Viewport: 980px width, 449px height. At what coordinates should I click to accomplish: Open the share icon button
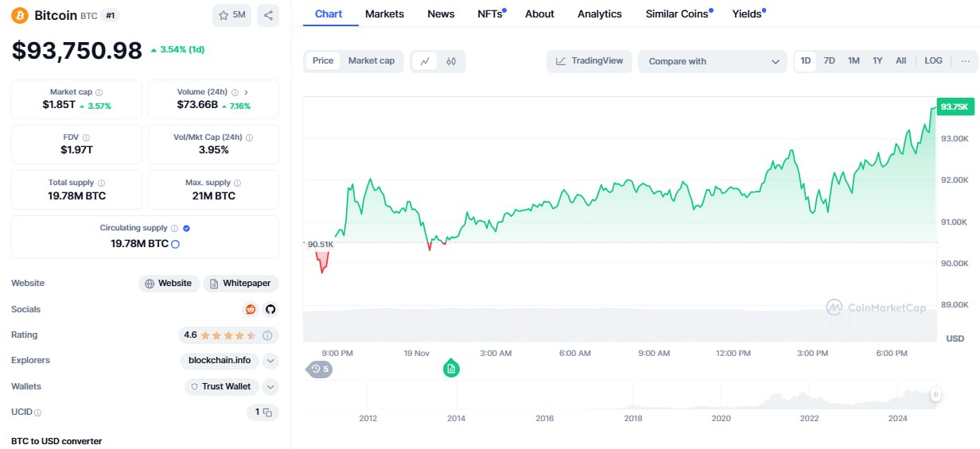pyautogui.click(x=268, y=15)
